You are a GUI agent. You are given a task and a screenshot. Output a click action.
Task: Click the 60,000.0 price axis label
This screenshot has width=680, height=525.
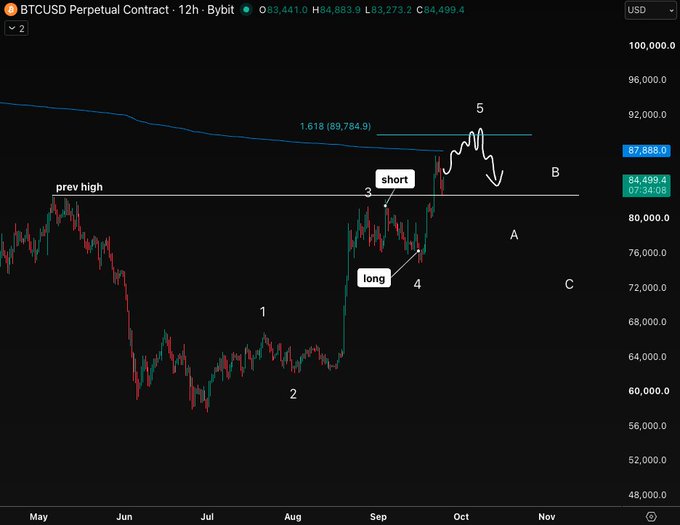649,391
